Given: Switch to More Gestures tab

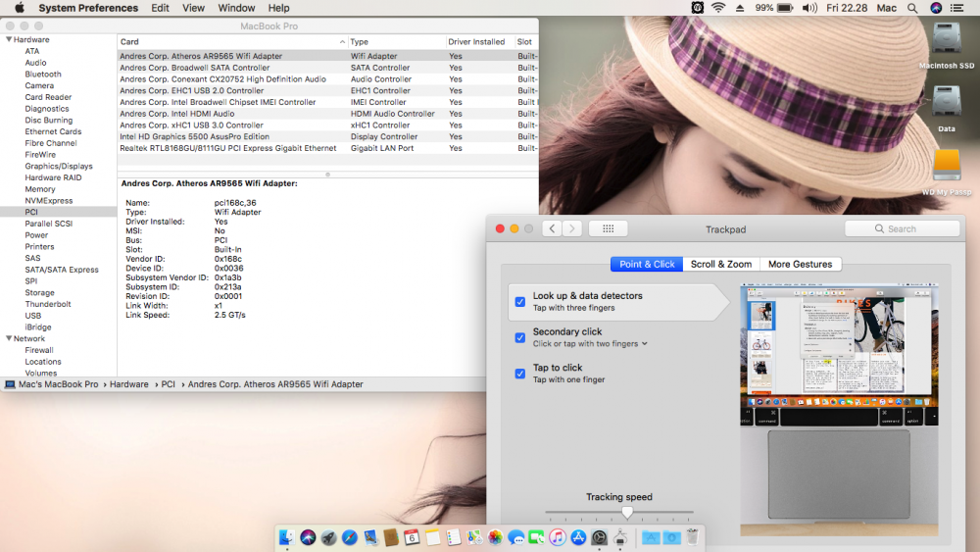Looking at the screenshot, I should coord(800,265).
